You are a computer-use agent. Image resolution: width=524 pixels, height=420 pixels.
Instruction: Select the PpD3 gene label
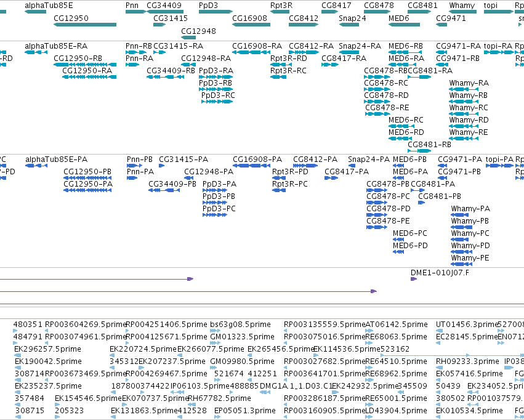208,6
